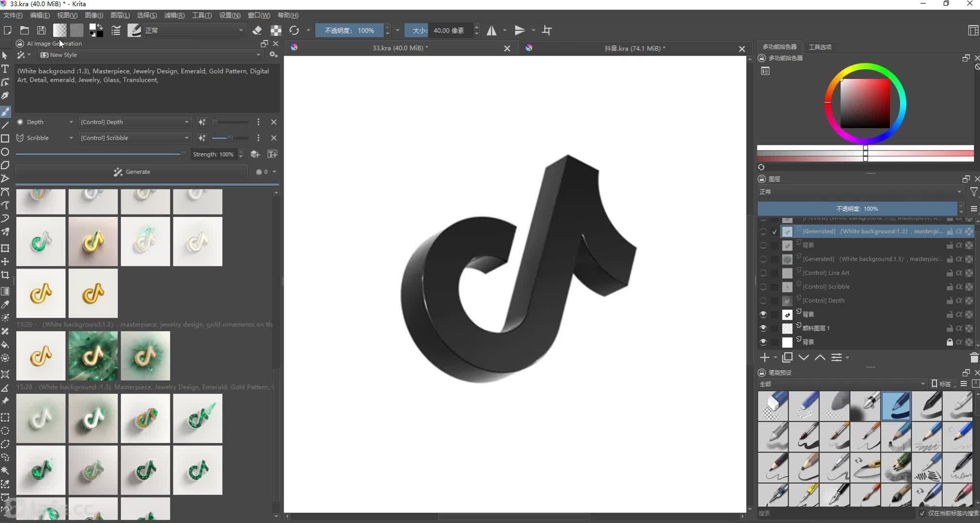Click the wrap-around mode icon
980x523 pixels.
[x=547, y=31]
